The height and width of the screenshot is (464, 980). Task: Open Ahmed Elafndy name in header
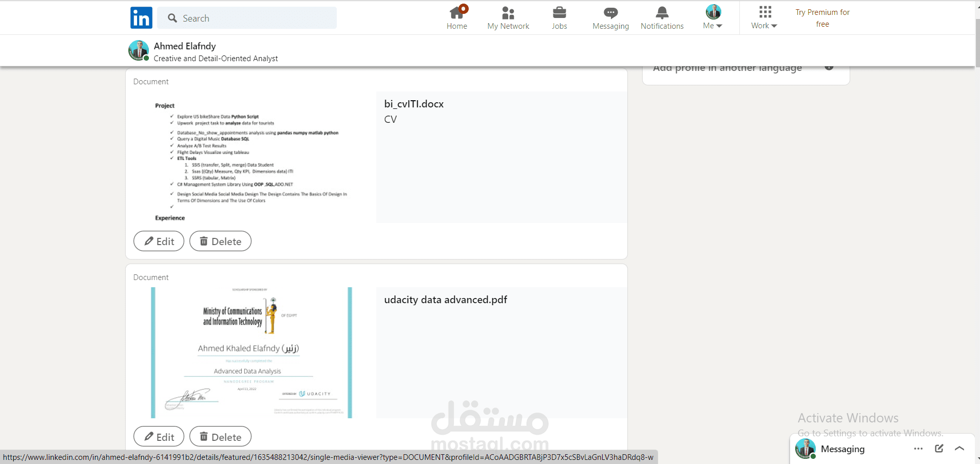point(185,46)
